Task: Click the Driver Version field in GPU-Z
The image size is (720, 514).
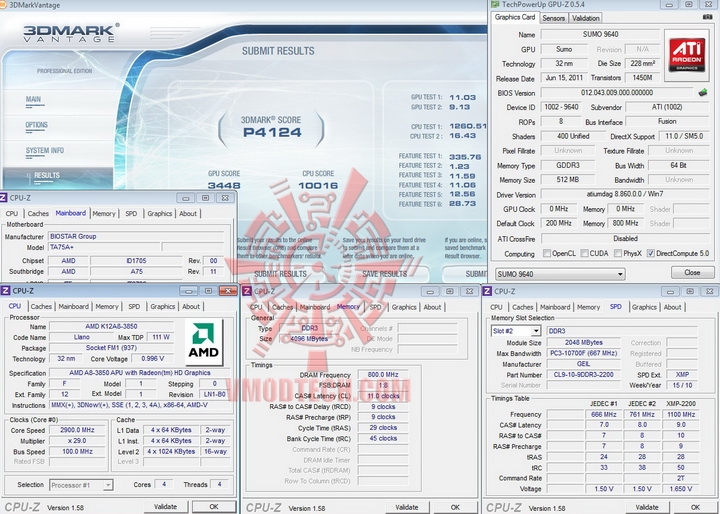Action: click(624, 194)
